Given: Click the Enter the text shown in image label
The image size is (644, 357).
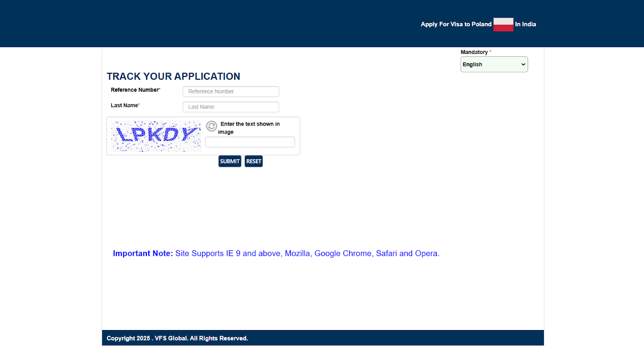Looking at the screenshot, I should pyautogui.click(x=249, y=128).
